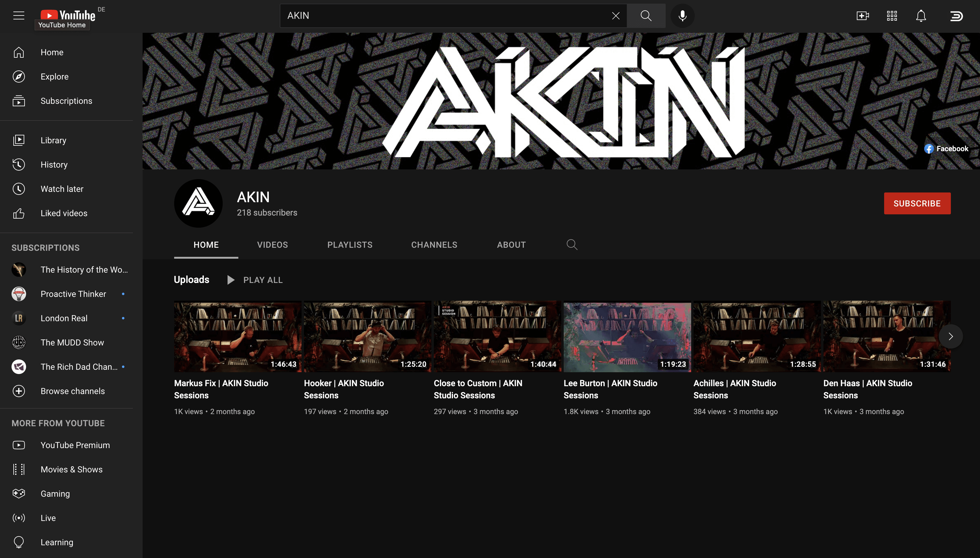Click the Create video camera icon
This screenshot has height=558, width=980.
coord(863,16)
